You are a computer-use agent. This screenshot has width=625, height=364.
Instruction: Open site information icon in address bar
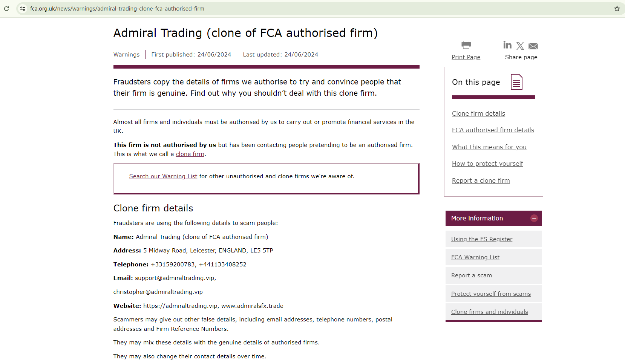pos(23,9)
